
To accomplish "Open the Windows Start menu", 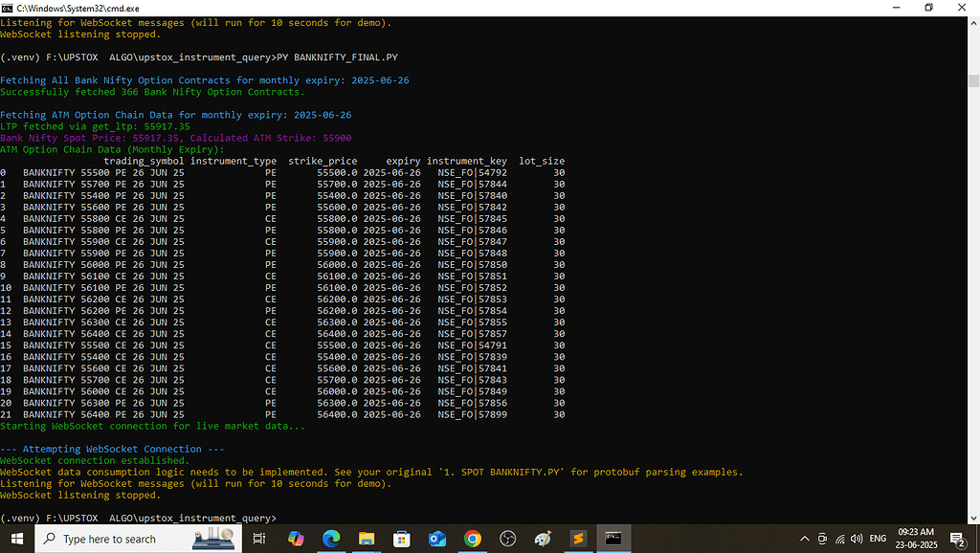I will [x=18, y=539].
